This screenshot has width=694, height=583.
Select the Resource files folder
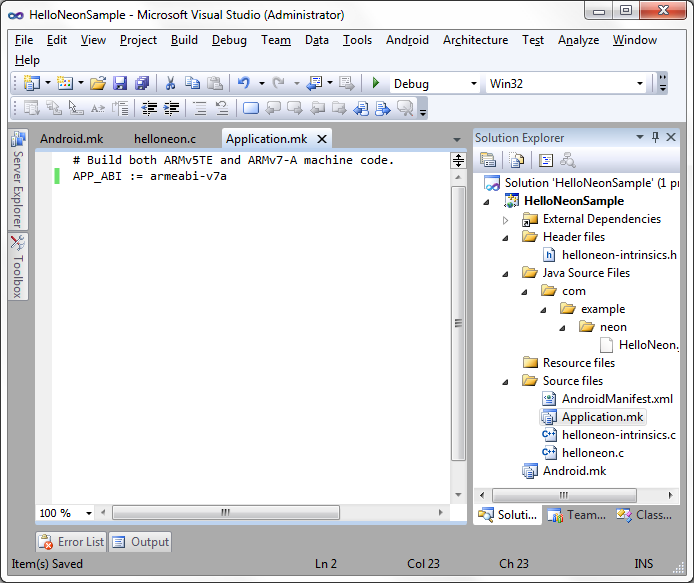tap(578, 363)
